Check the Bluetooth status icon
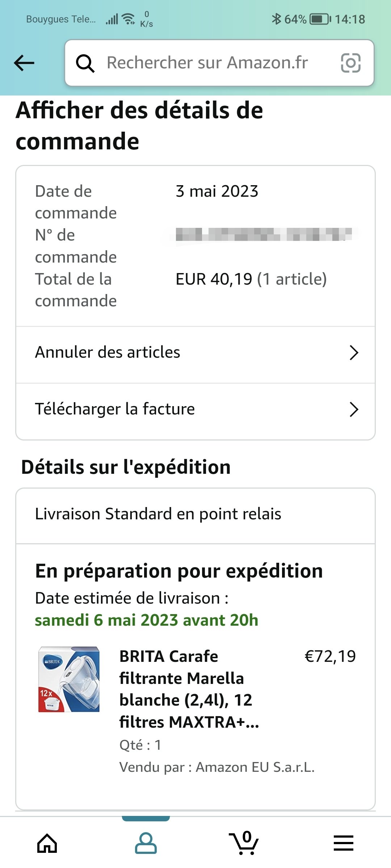The image size is (391, 868). [276, 19]
